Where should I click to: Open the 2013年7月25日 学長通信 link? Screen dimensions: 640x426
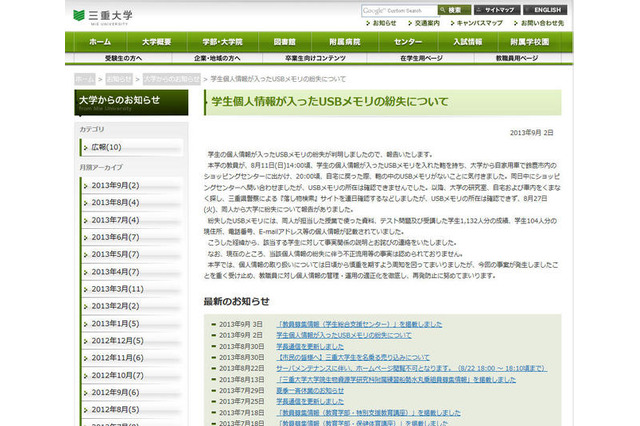pos(310,402)
